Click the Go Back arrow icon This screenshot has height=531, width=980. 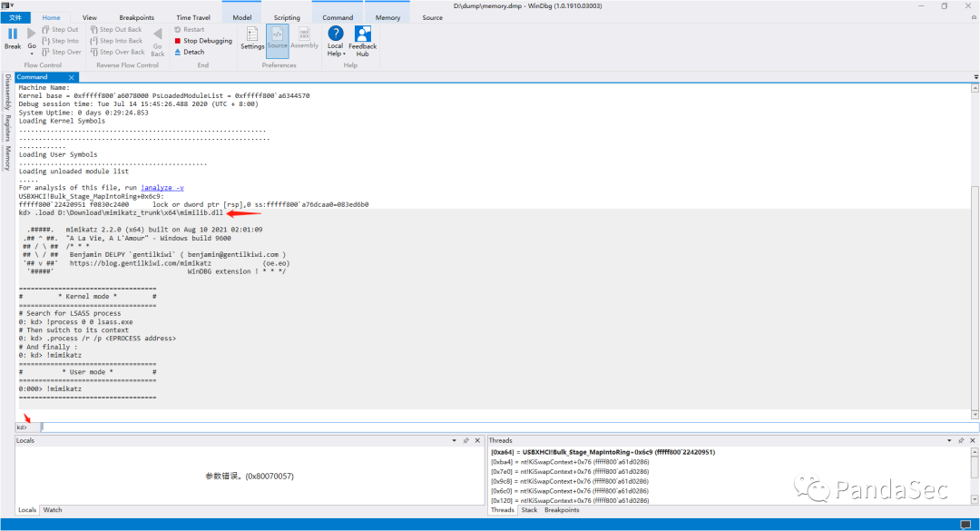pos(158,34)
